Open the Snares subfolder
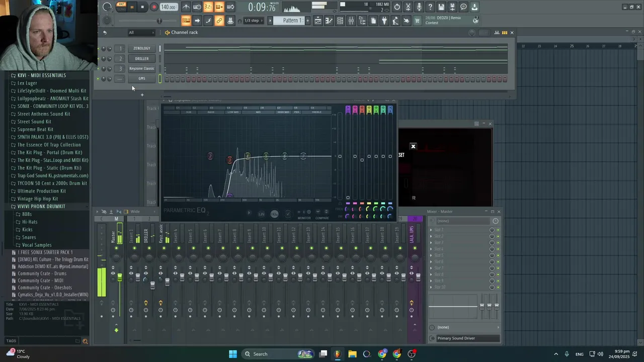The height and width of the screenshot is (362, 644). click(x=29, y=237)
